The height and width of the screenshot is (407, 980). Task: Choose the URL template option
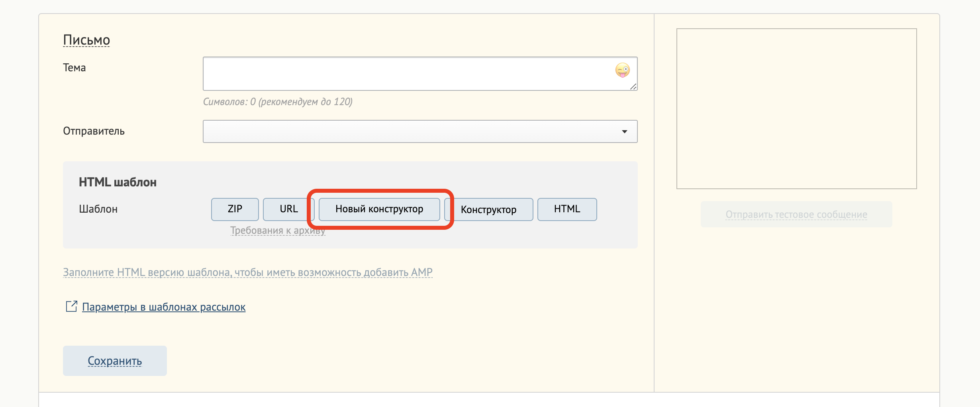point(289,209)
